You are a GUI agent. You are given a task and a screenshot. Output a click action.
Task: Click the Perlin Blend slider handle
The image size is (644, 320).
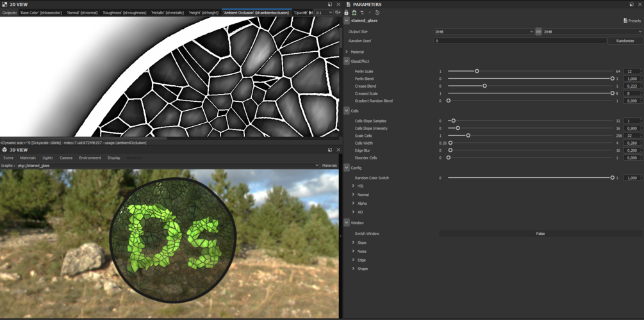[613, 78]
